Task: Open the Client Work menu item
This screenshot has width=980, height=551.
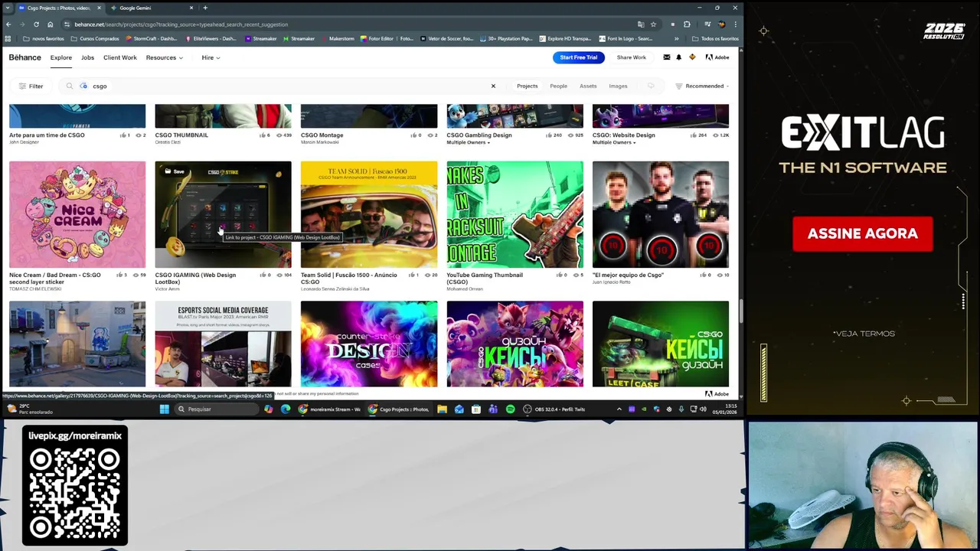Action: coord(120,57)
